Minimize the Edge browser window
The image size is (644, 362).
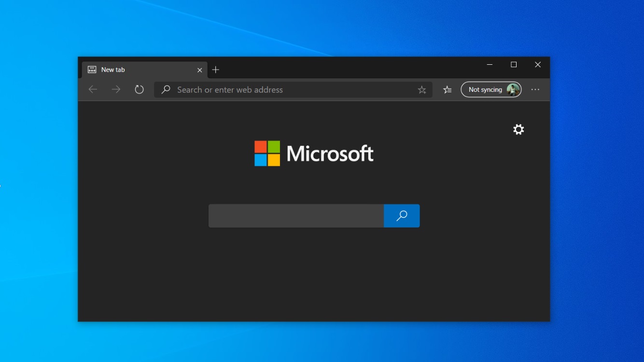(x=490, y=64)
